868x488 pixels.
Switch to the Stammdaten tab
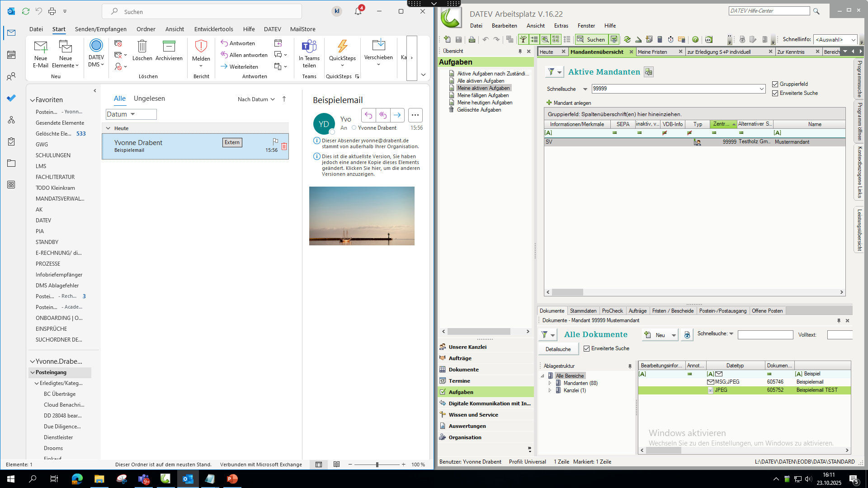(x=583, y=311)
